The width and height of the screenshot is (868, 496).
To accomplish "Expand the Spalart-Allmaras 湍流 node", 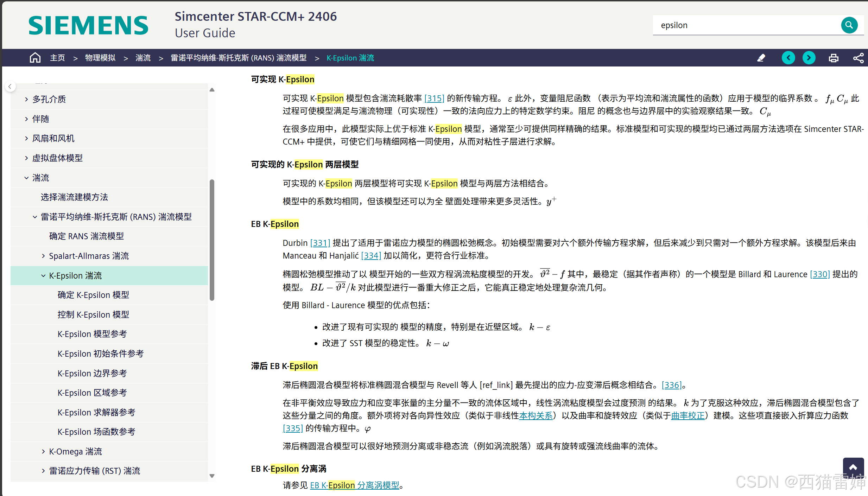I will [x=43, y=256].
